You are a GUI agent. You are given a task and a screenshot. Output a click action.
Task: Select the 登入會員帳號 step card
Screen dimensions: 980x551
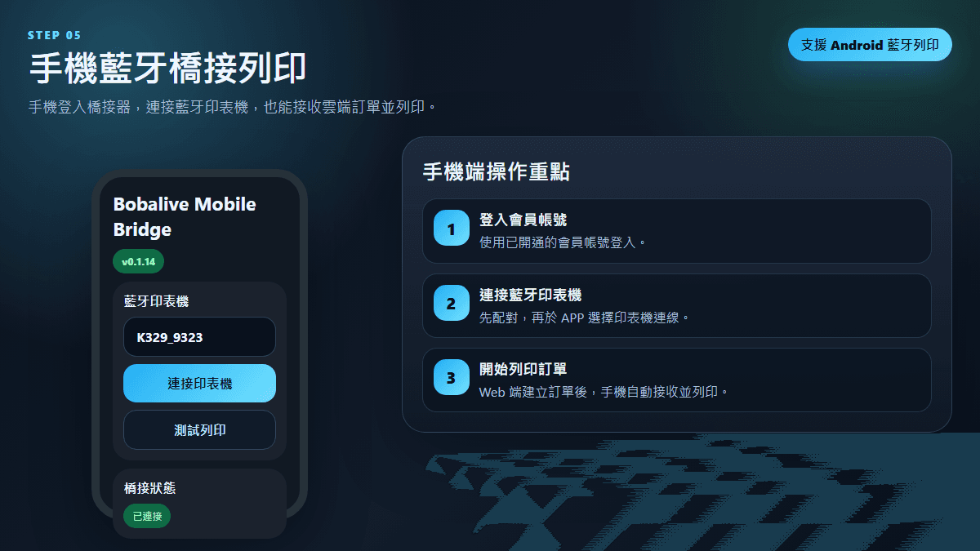pos(676,231)
